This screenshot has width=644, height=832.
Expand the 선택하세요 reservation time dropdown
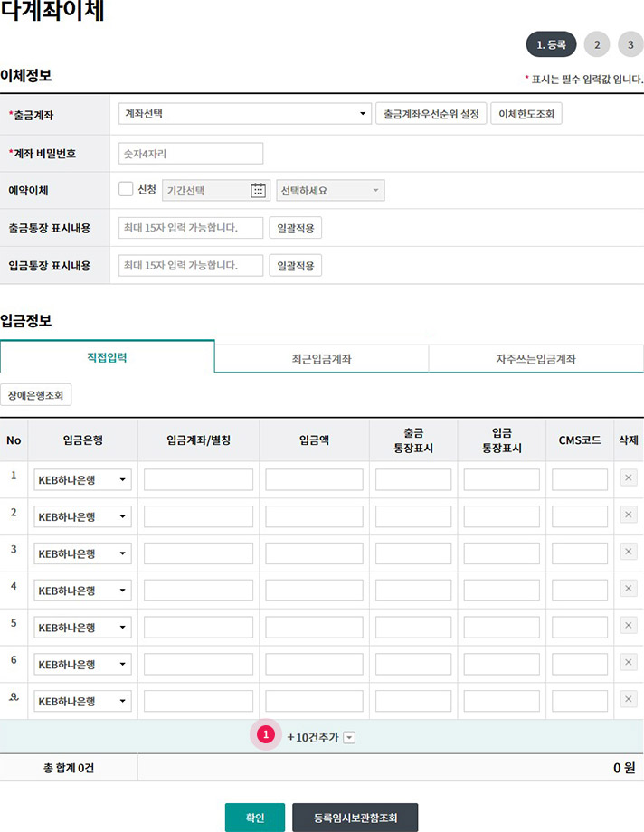pos(330,191)
